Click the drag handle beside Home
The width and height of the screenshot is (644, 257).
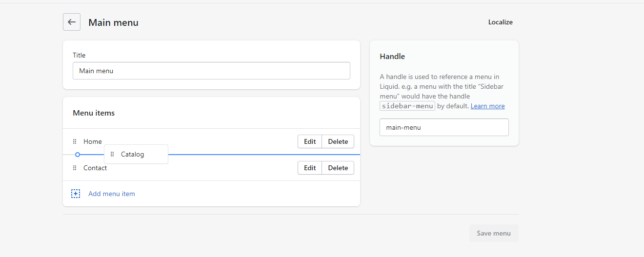[75, 141]
